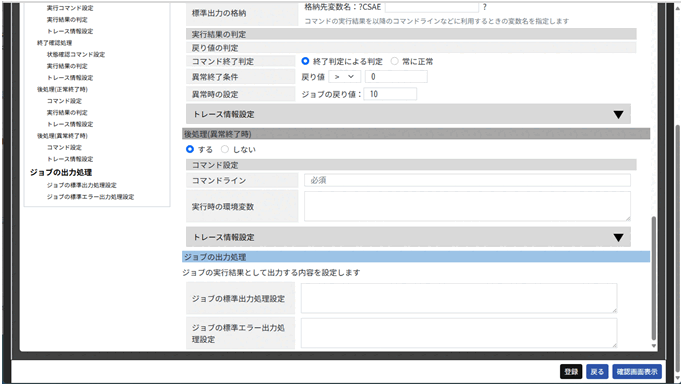Viewport: 682px width, 385px height.
Task: Select 後処理(異常終了時) in the sidebar
Action: 62,136
